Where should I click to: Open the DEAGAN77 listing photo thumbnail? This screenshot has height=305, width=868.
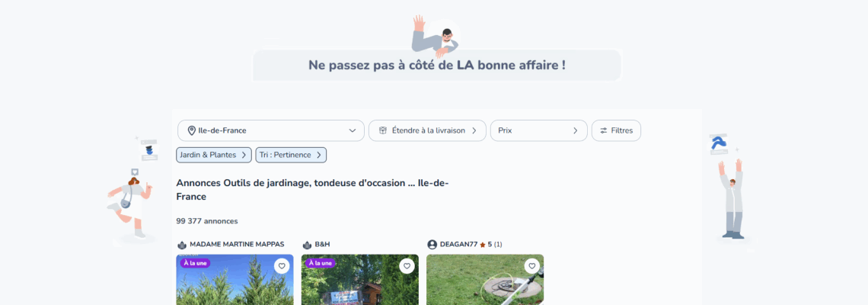(485, 280)
